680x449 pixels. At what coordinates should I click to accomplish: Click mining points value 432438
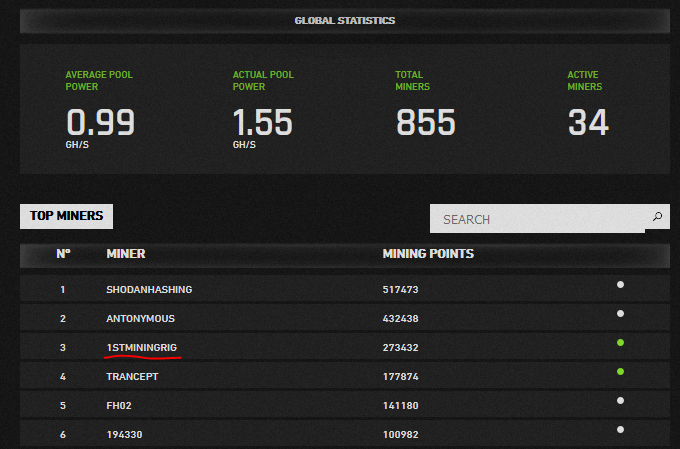point(400,318)
